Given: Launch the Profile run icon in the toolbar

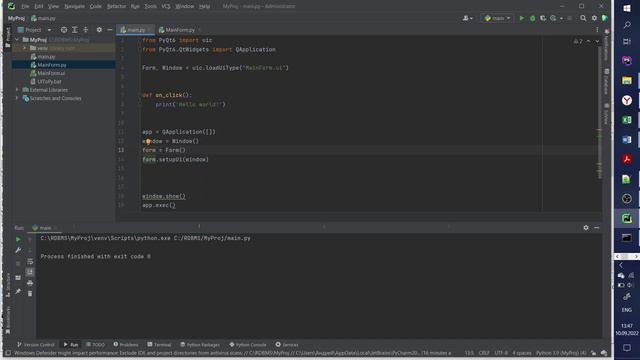Looking at the screenshot, I should (x=553, y=18).
